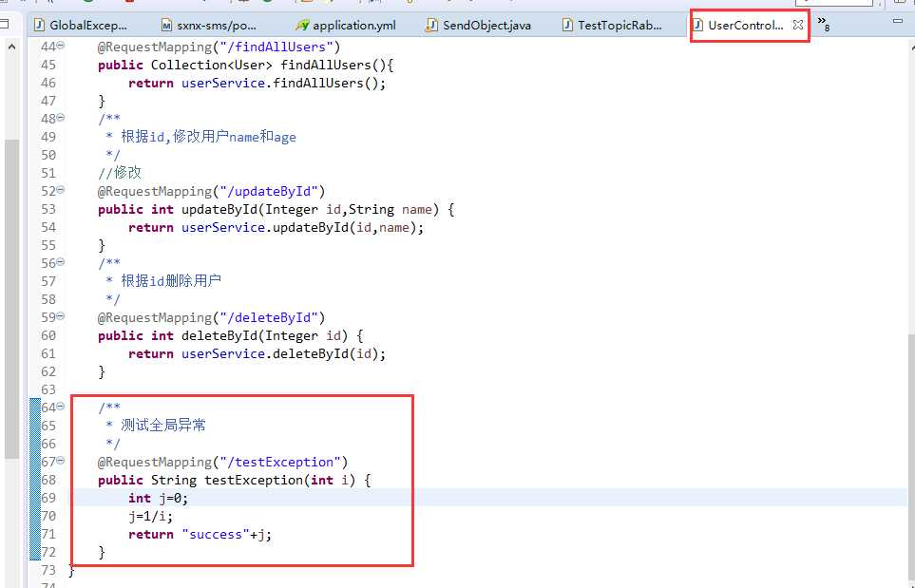Click line number 63 in the gutter
Image resolution: width=915 pixels, height=588 pixels.
(48, 389)
